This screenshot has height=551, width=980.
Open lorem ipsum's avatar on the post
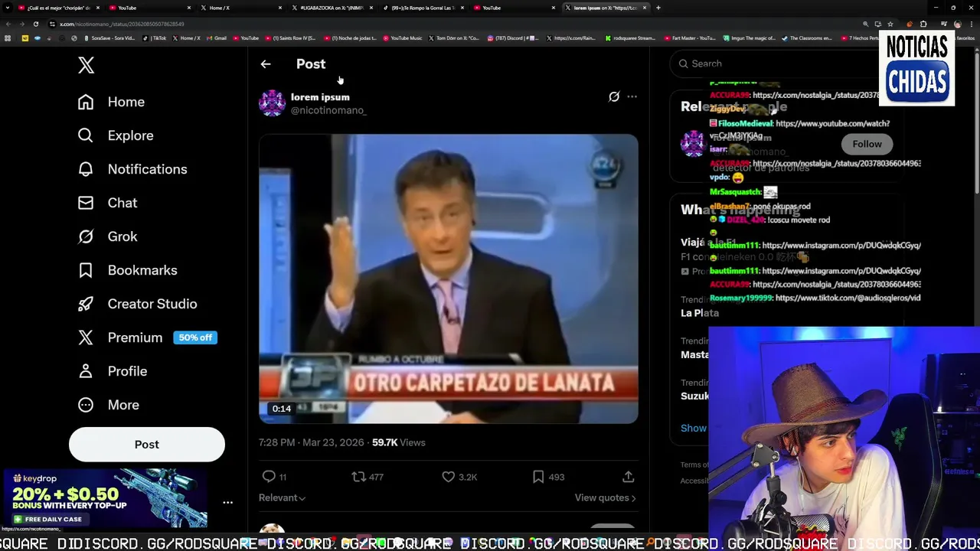[272, 103]
